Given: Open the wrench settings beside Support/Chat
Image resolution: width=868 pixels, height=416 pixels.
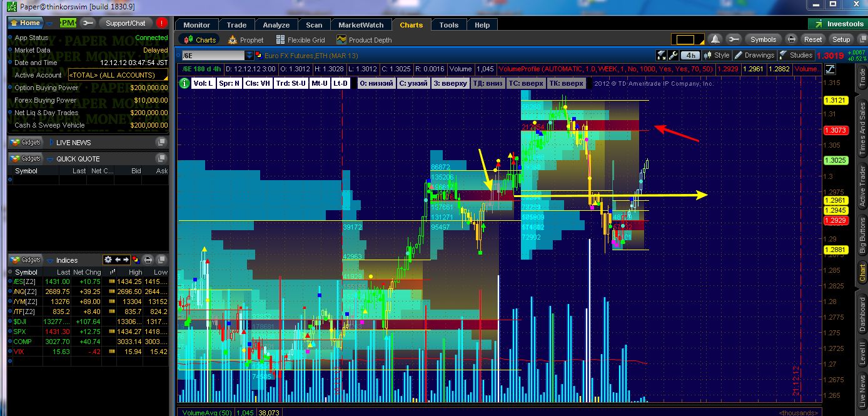Looking at the screenshot, I should 88,23.
